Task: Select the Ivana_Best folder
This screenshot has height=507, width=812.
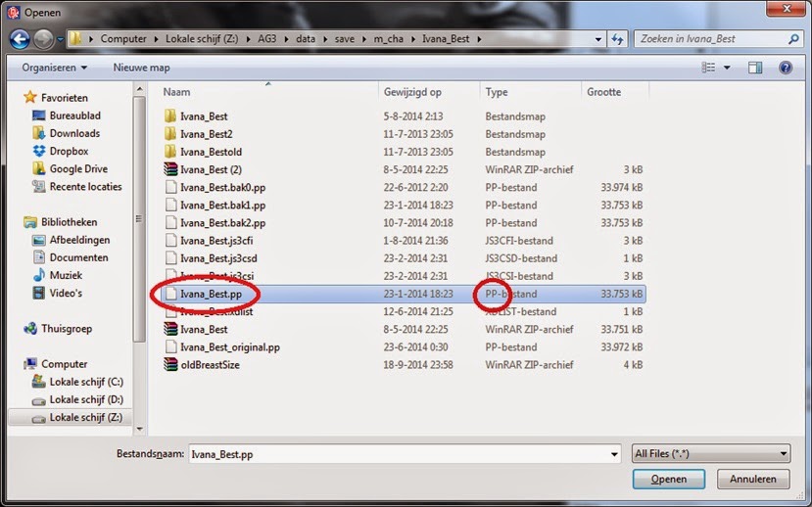Action: [x=204, y=116]
